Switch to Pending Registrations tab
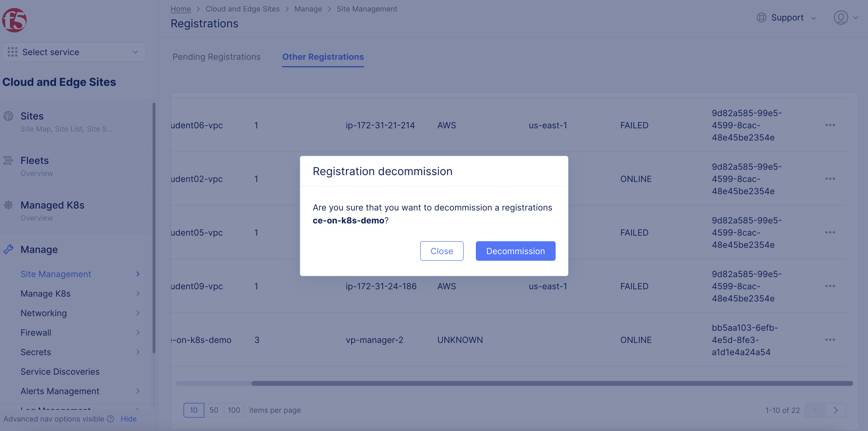The width and height of the screenshot is (868, 431). pos(216,57)
